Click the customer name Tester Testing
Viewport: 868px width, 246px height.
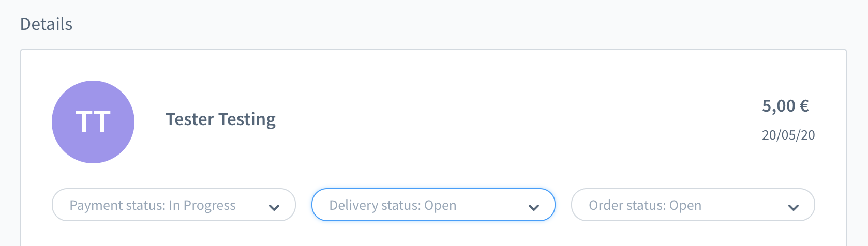click(221, 119)
